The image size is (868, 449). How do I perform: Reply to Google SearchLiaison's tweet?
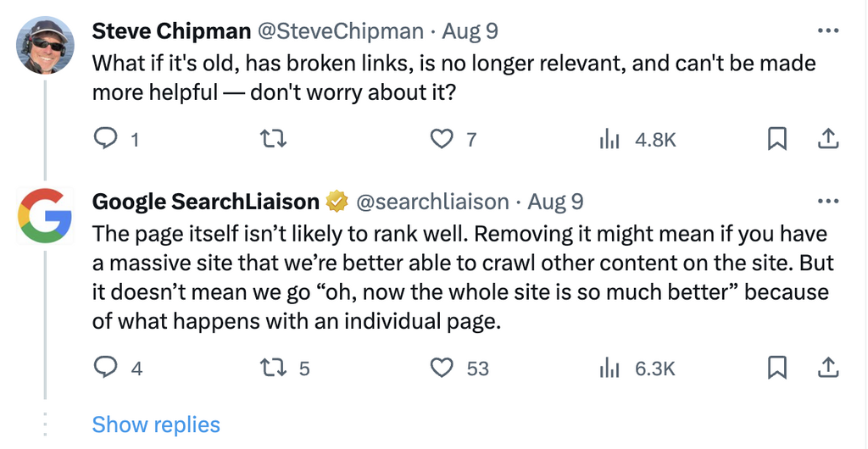105,367
